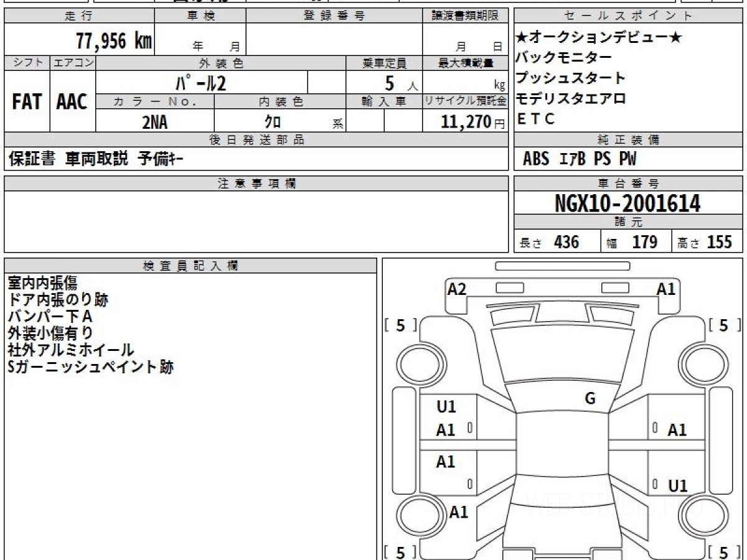Select the モデリスタエアロ sales point
Screen dimensions: 747x560
click(x=571, y=98)
